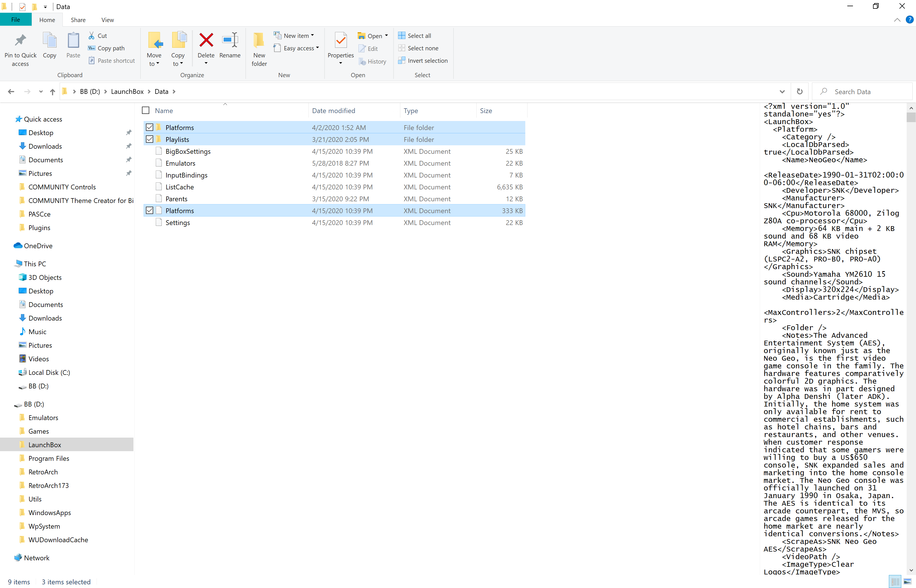Click the Rename icon
The image size is (916, 588).
pyautogui.click(x=230, y=40)
